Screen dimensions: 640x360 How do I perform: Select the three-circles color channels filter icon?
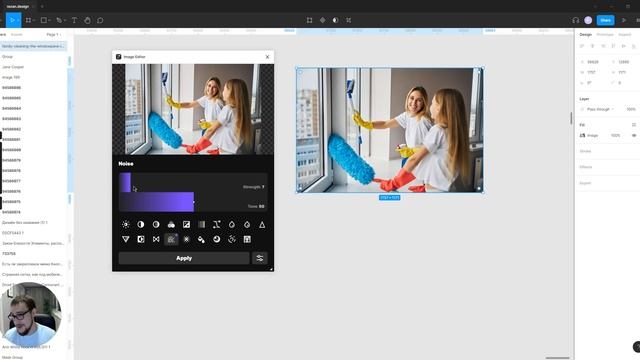click(171, 224)
